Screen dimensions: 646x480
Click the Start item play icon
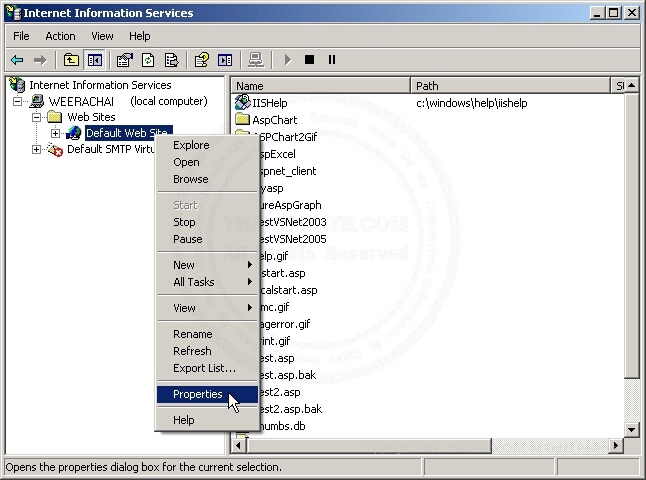click(x=288, y=61)
